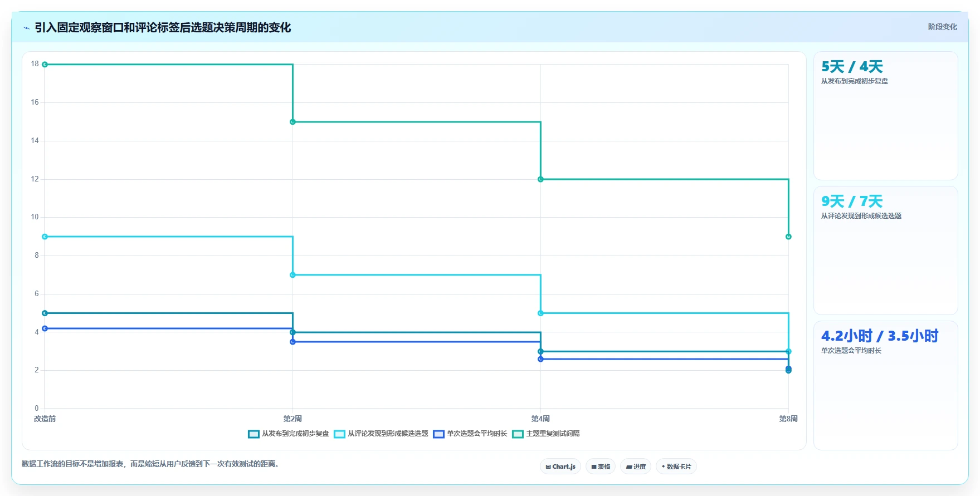Open the 4.2小时 / 3.5小时 stat card value

pos(880,336)
